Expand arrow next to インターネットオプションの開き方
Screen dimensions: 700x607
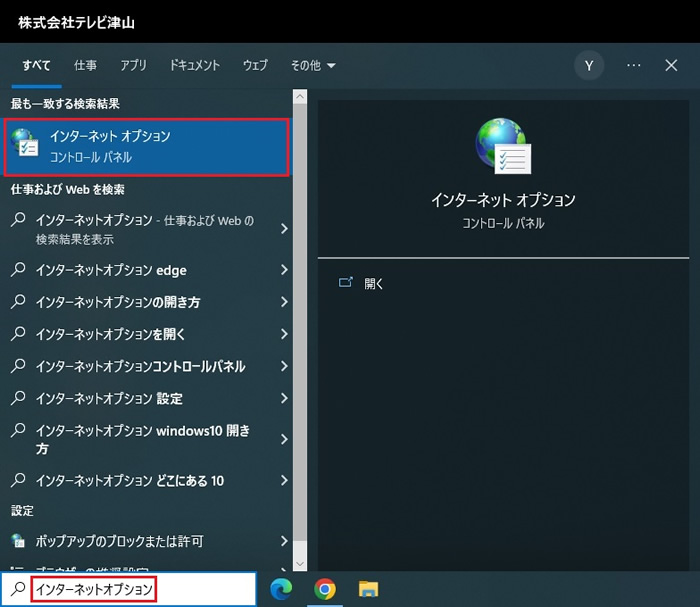point(284,302)
